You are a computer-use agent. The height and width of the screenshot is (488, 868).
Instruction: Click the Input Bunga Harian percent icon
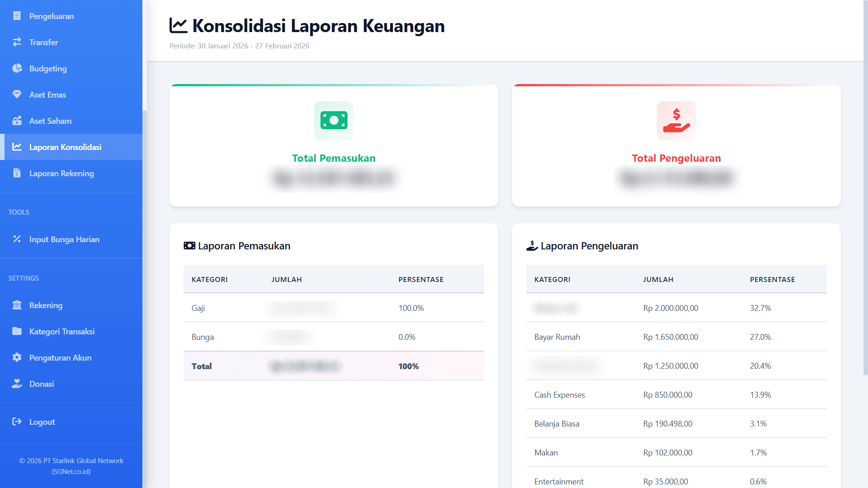17,239
